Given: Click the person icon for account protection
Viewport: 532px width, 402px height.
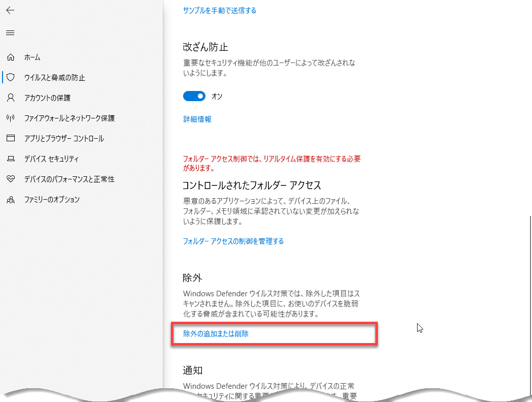Looking at the screenshot, I should tap(11, 98).
